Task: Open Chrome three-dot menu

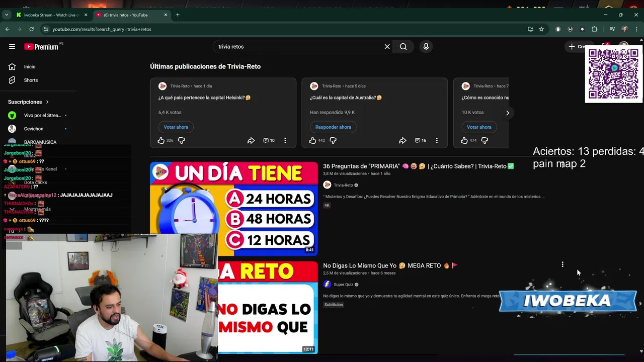Action: tap(636, 29)
